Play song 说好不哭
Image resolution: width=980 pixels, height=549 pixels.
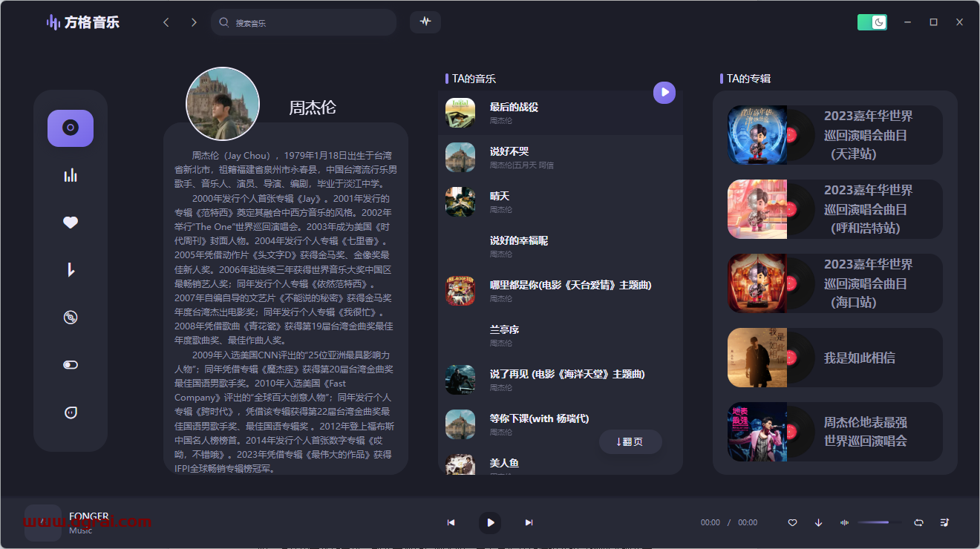561,157
